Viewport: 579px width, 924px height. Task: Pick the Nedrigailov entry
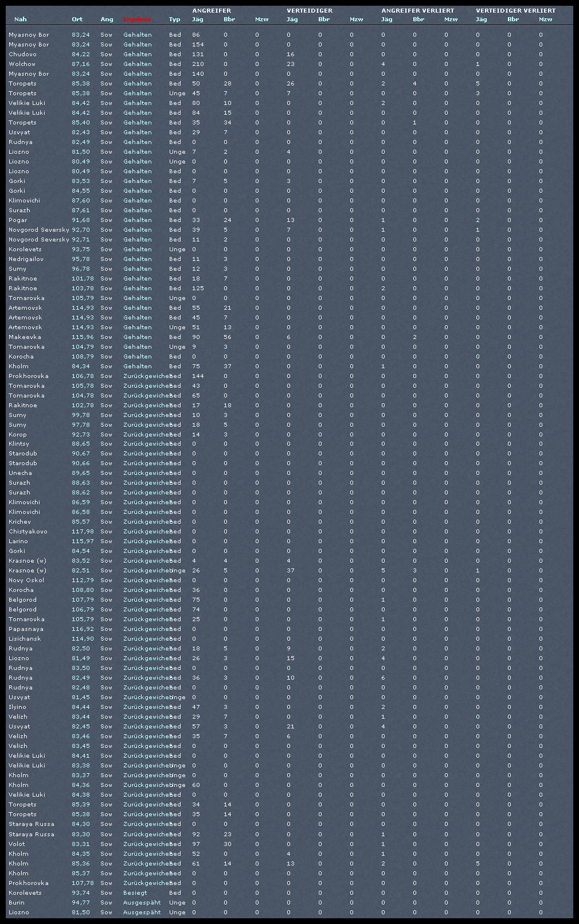point(26,259)
